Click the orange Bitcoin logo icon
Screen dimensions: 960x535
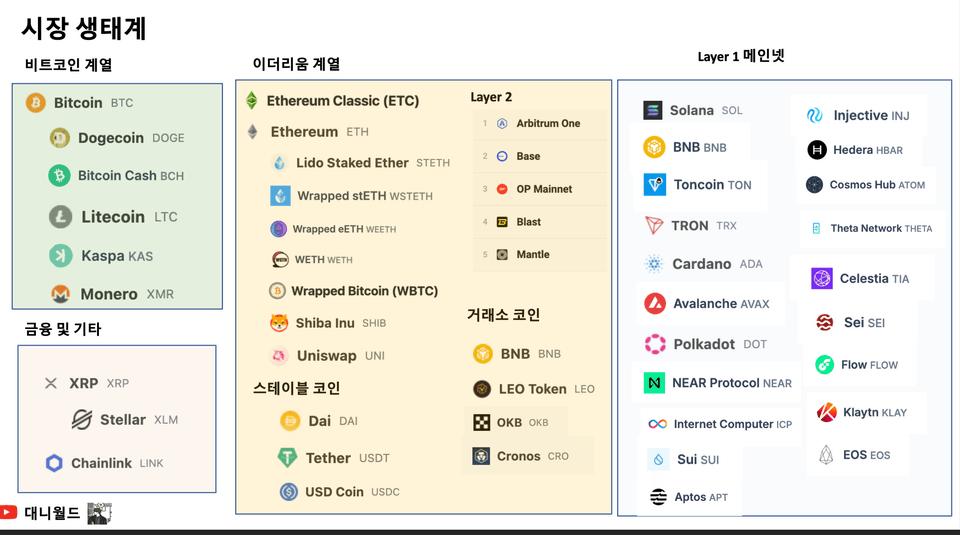click(36, 102)
